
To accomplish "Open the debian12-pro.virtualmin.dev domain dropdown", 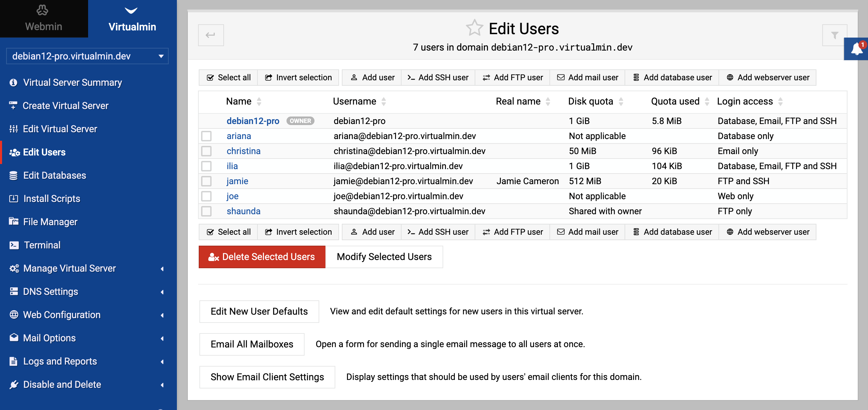I will pyautogui.click(x=87, y=56).
